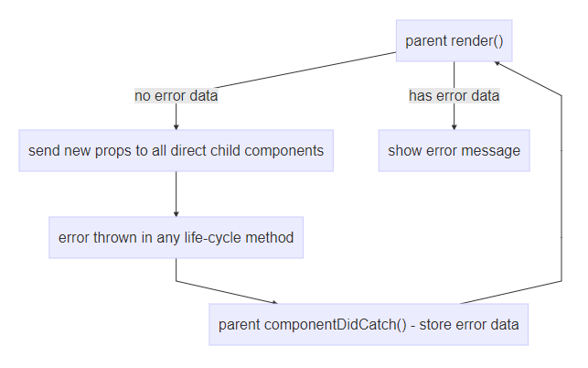Select the 'send new props to all direct child components' box
This screenshot has height=368, width=588.
pos(176,150)
